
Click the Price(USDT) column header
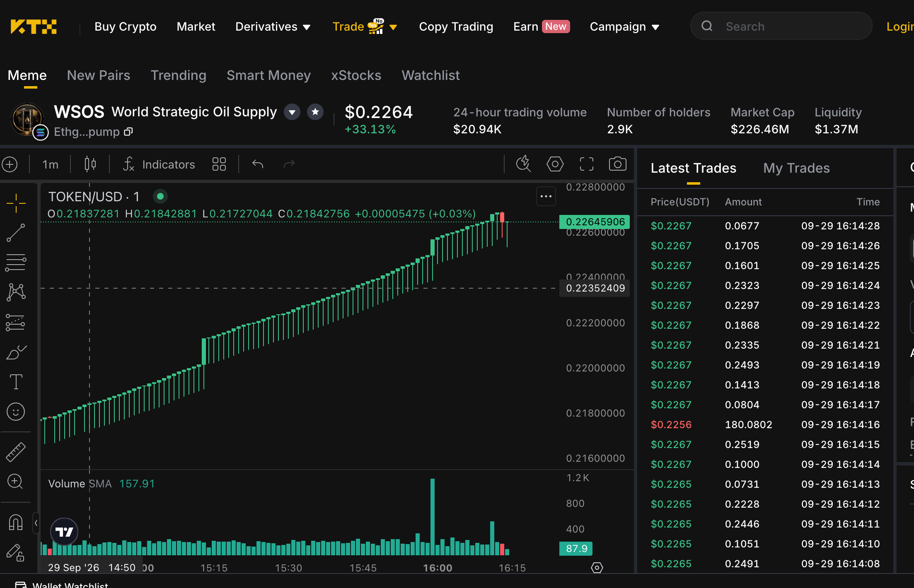pos(680,202)
